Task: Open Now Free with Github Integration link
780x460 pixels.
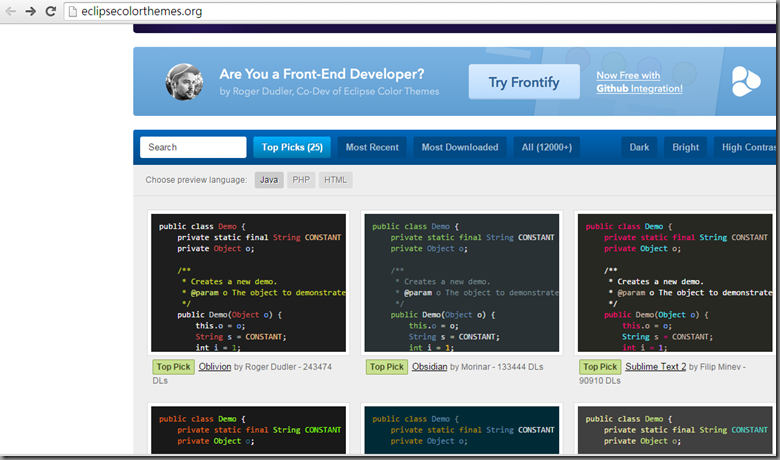Action: pyautogui.click(x=639, y=82)
